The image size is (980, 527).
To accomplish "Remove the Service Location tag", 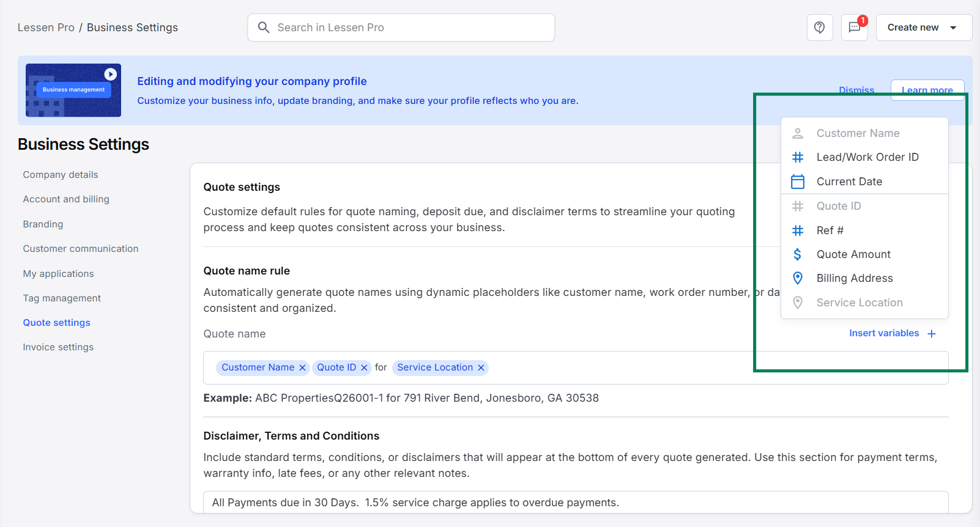I will click(481, 367).
